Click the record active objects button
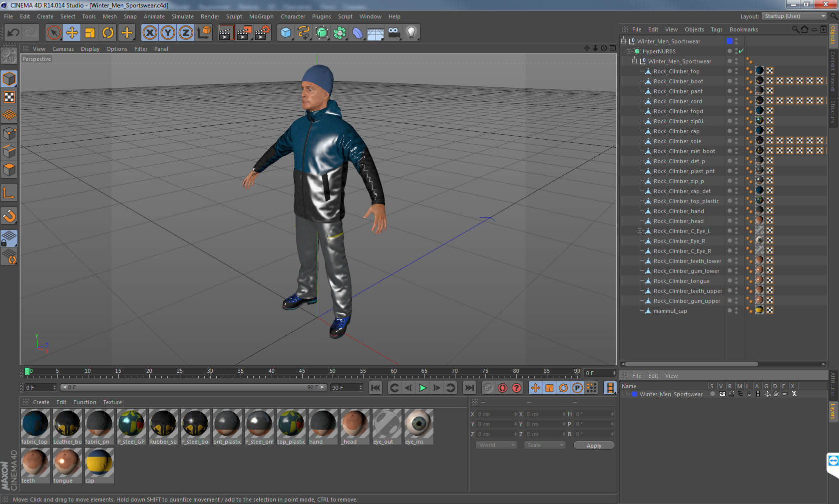 pyautogui.click(x=488, y=388)
